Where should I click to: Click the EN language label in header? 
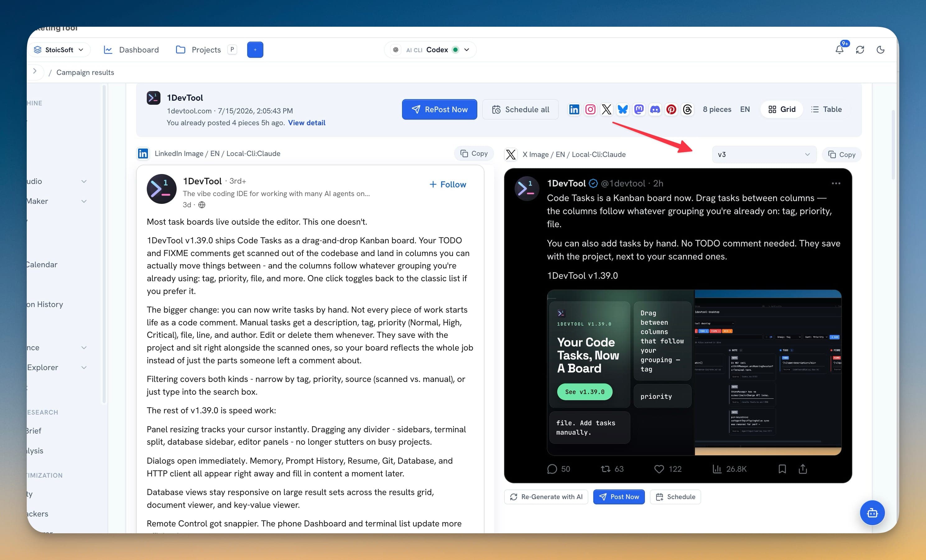[744, 109]
